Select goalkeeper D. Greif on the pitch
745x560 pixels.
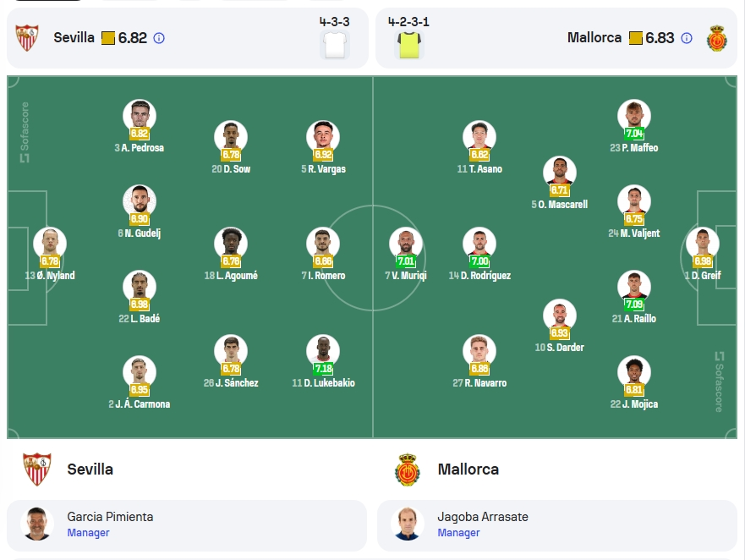pyautogui.click(x=703, y=244)
